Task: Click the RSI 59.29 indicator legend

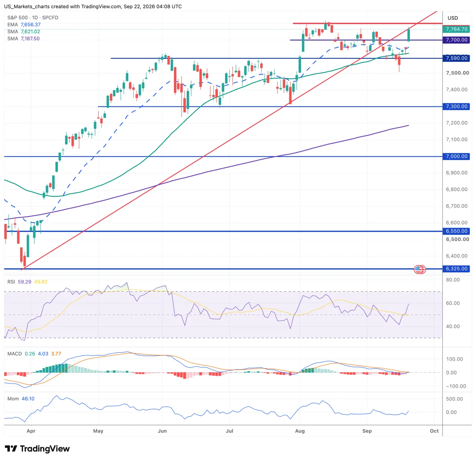Action: (x=28, y=282)
